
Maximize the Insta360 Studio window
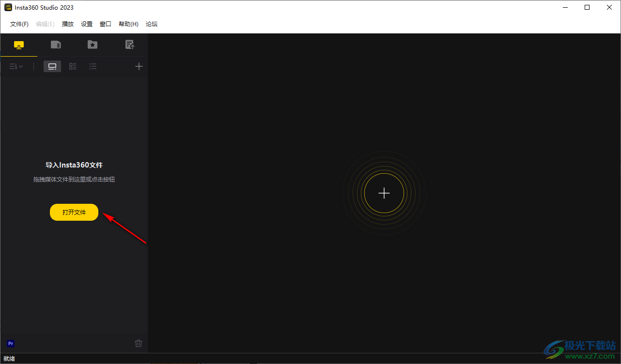[587, 7]
